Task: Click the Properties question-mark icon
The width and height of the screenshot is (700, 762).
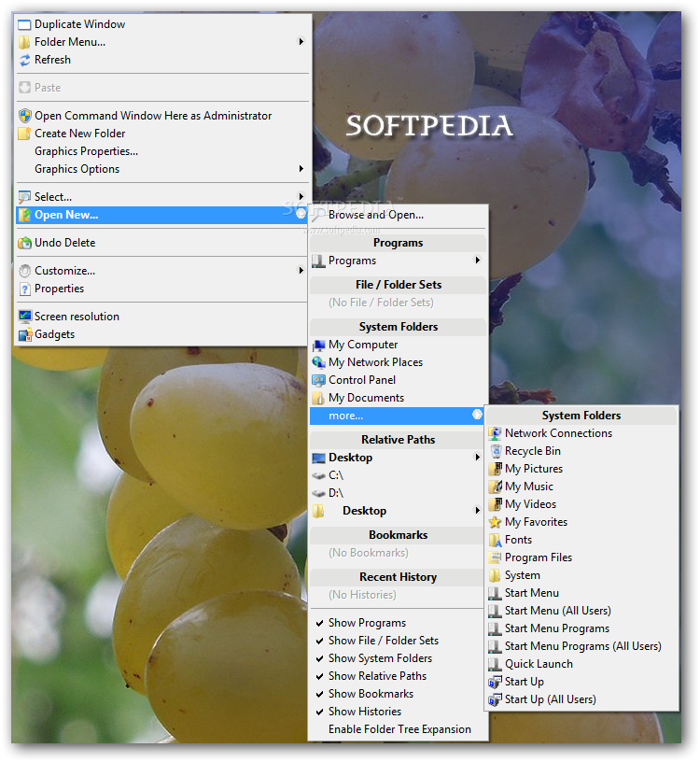Action: pos(25,289)
